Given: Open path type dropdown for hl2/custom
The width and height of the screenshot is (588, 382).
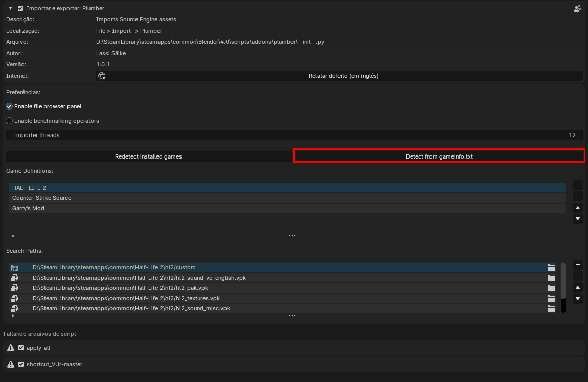Looking at the screenshot, I should coord(17,267).
